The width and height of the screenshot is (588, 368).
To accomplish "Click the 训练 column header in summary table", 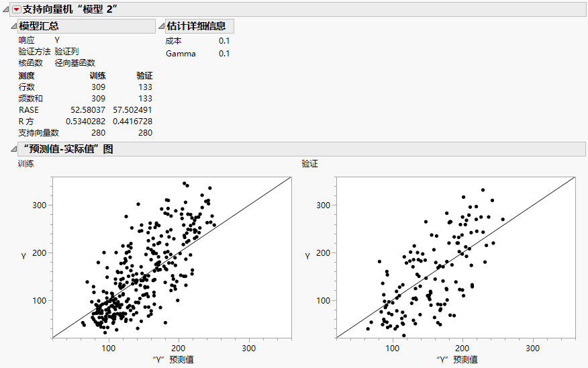I will (97, 76).
